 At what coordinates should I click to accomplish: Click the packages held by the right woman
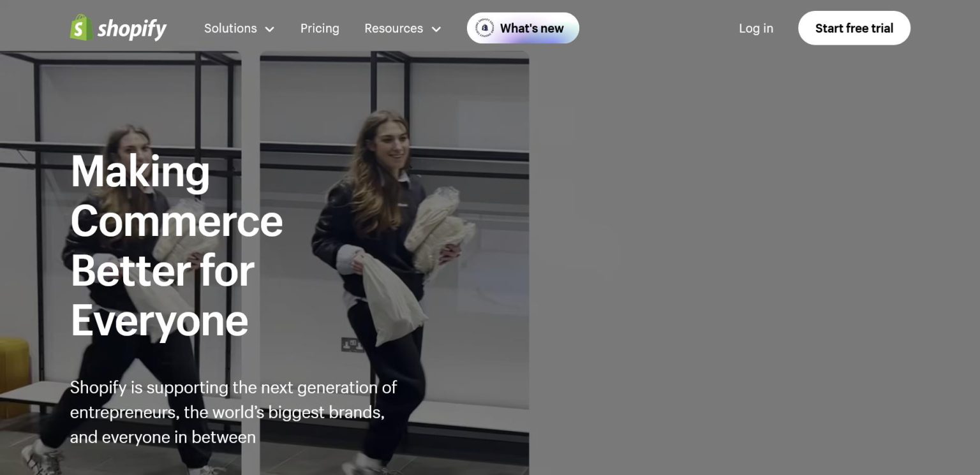point(439,231)
